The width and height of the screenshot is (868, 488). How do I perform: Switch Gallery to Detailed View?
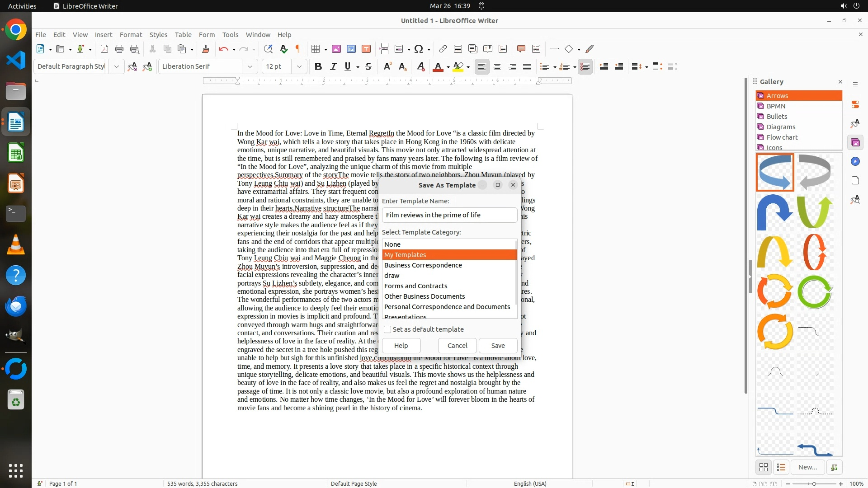tap(781, 467)
